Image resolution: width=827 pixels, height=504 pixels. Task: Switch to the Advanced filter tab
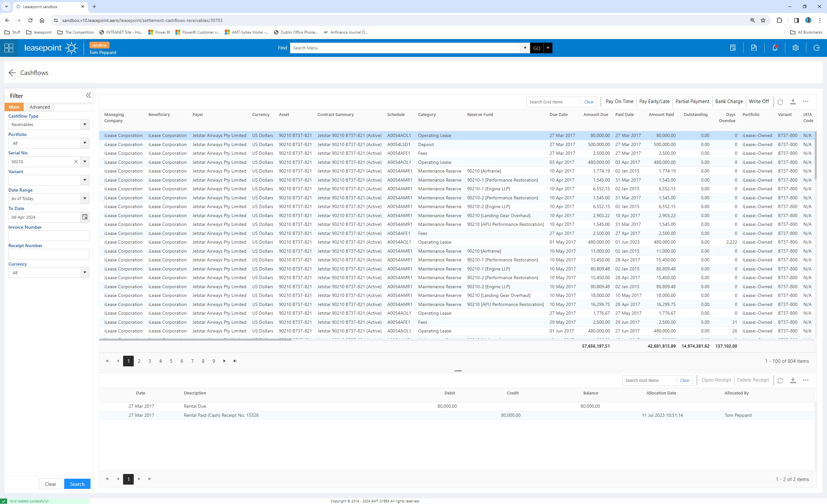coord(40,107)
